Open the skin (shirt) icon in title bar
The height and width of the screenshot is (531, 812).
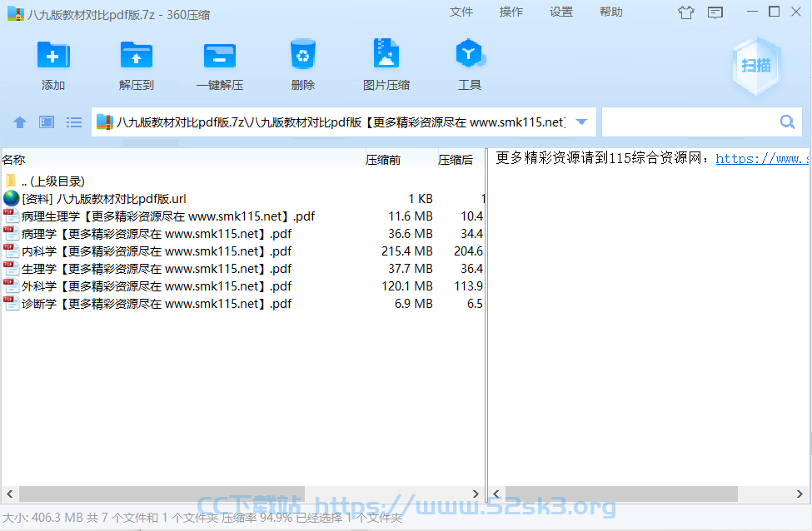[686, 12]
